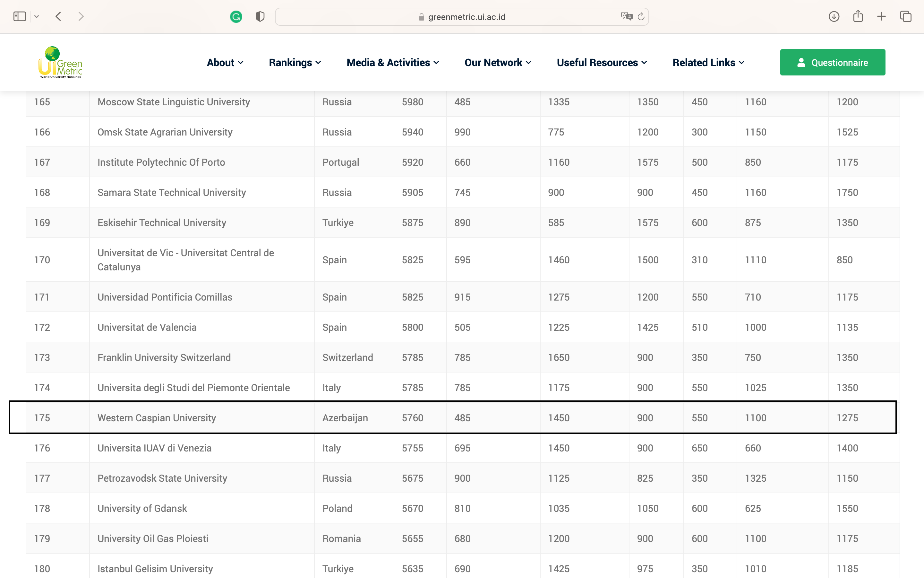The width and height of the screenshot is (924, 578).
Task: Open the Grammarly extension icon
Action: pos(236,16)
